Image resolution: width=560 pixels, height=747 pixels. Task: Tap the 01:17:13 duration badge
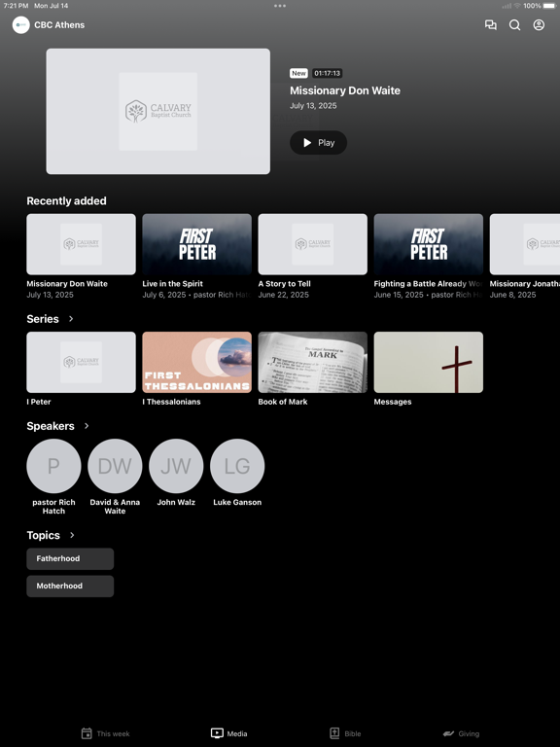[327, 73]
